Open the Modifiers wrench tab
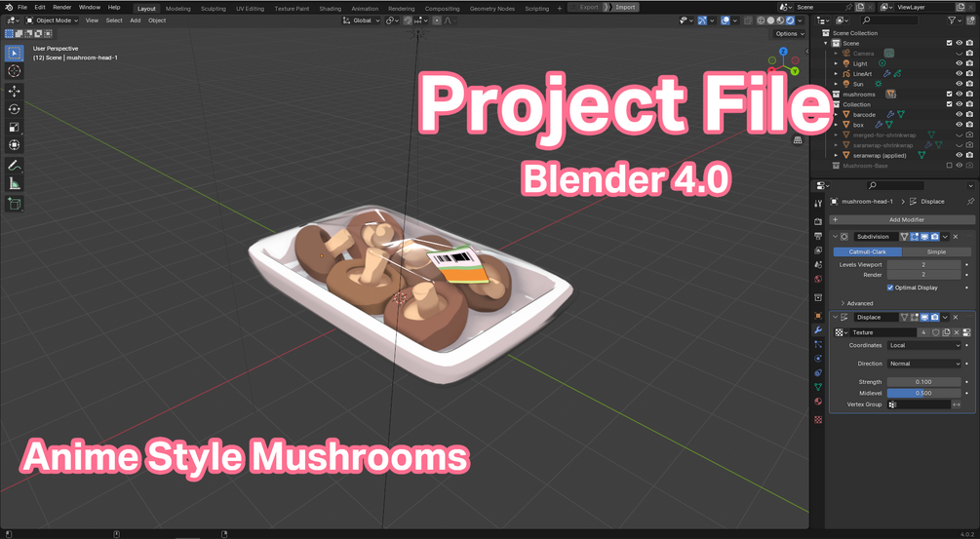The image size is (980, 539). 818,330
